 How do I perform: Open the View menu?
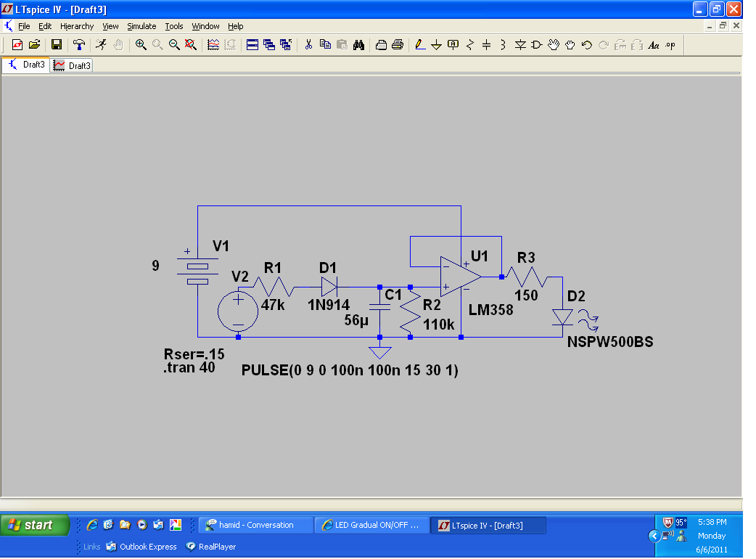[x=110, y=26]
